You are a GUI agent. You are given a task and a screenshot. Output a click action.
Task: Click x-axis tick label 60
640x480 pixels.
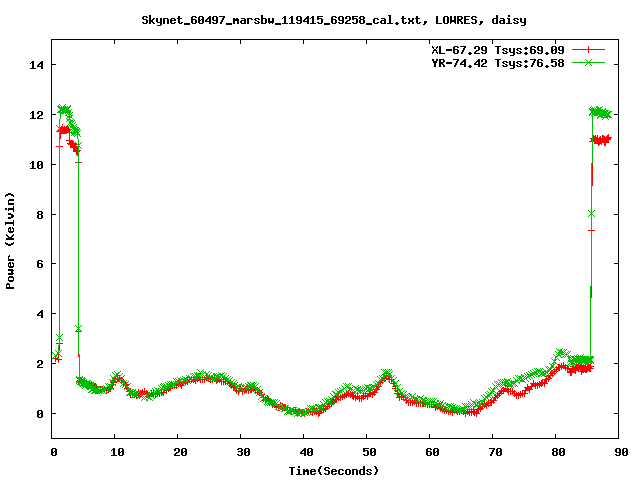tap(432, 452)
